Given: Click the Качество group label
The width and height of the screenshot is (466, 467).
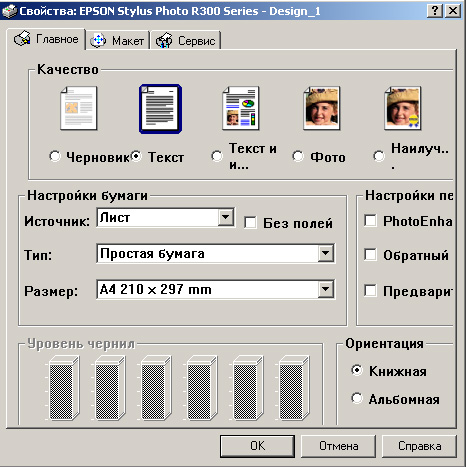Looking at the screenshot, I should [x=68, y=69].
